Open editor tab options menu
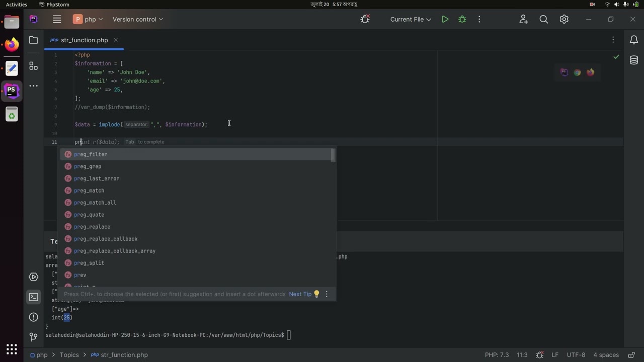Viewport: 644px width, 362px height. (x=613, y=40)
